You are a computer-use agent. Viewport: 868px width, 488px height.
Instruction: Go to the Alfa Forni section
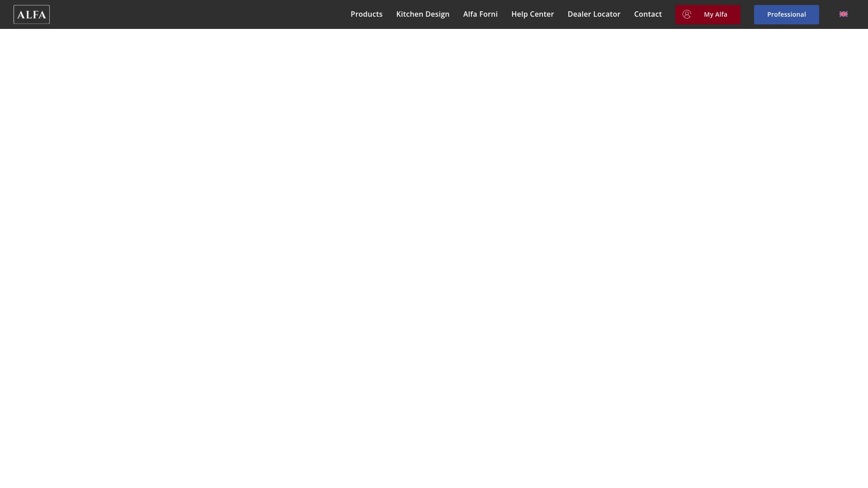(x=480, y=14)
